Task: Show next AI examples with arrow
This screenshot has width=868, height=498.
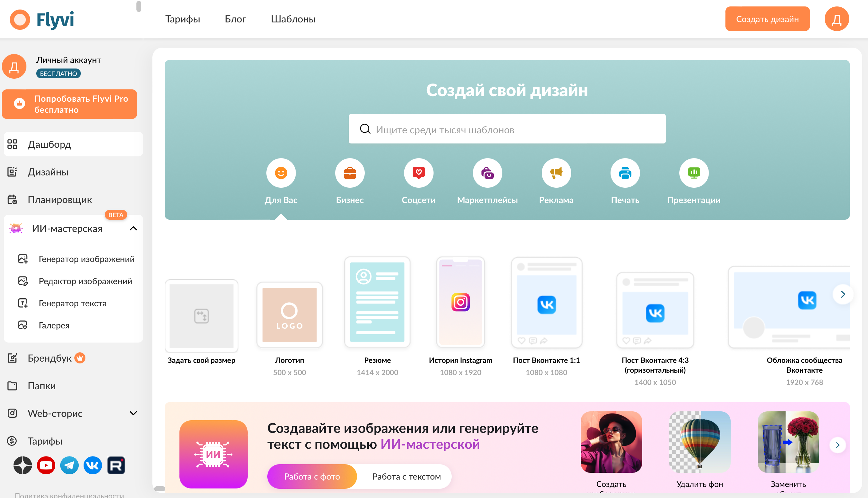Action: (x=838, y=445)
